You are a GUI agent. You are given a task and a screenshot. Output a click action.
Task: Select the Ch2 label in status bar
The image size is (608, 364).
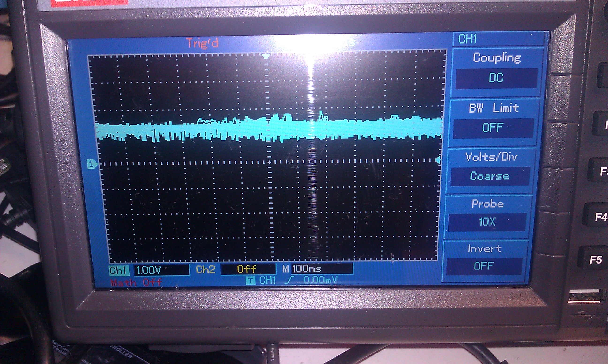point(205,269)
